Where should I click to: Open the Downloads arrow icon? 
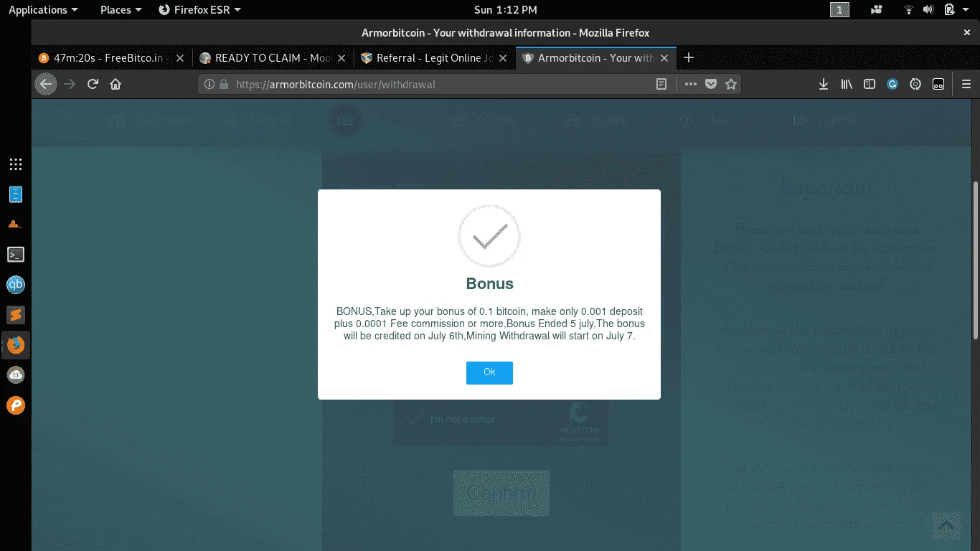[824, 84]
